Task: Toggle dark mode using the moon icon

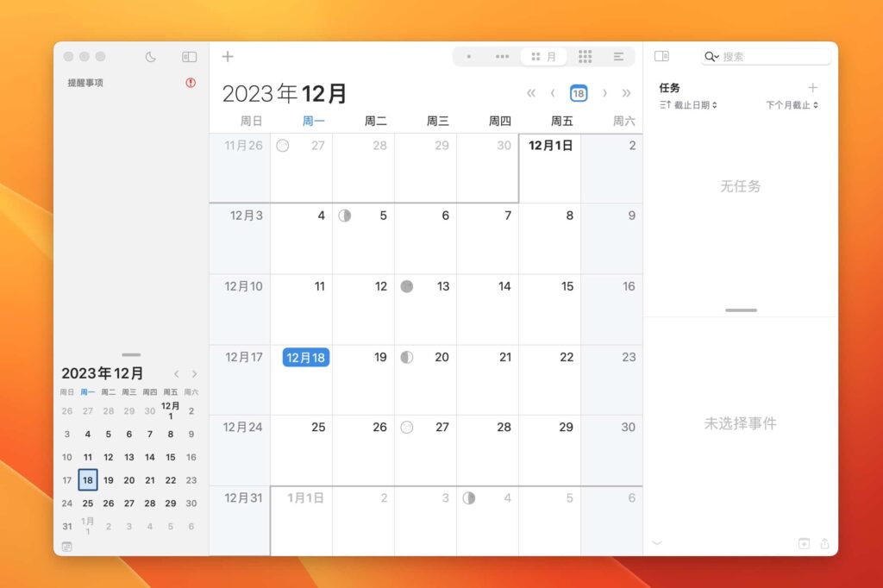Action: (x=152, y=56)
